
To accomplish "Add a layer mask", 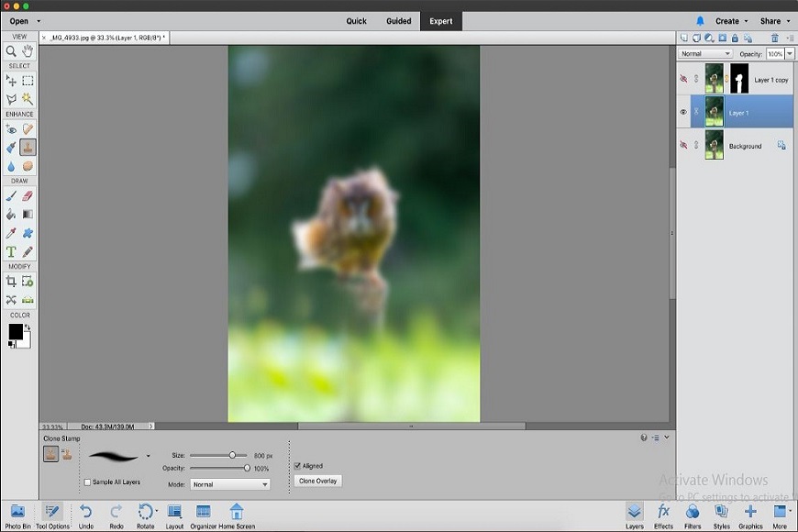I will pyautogui.click(x=722, y=39).
